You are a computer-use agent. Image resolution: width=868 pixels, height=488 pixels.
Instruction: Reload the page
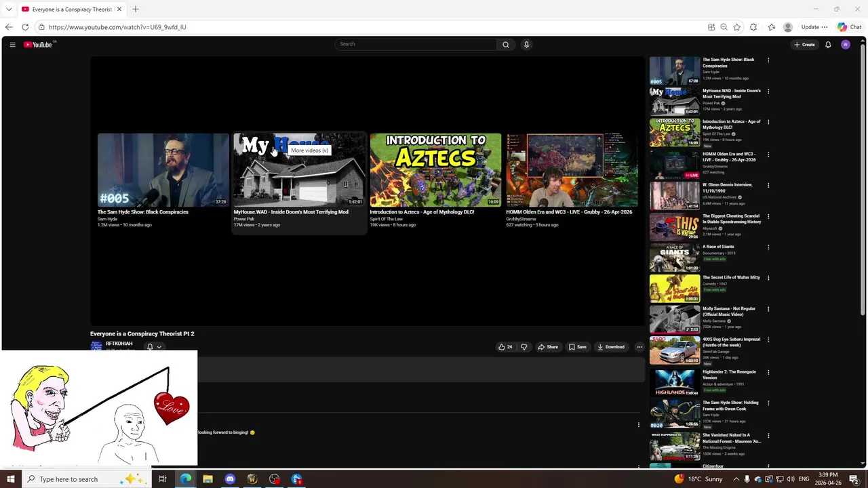point(25,27)
